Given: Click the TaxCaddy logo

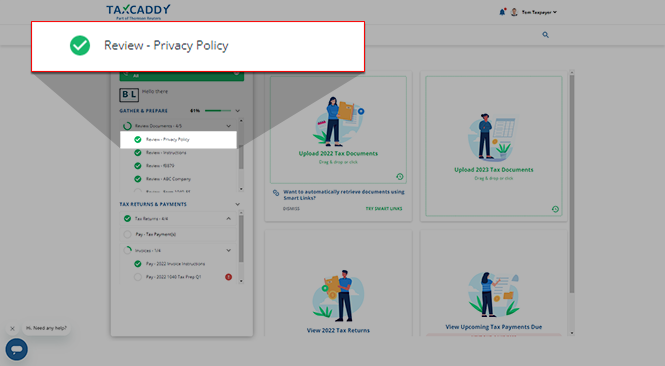Looking at the screenshot, I should point(138,11).
